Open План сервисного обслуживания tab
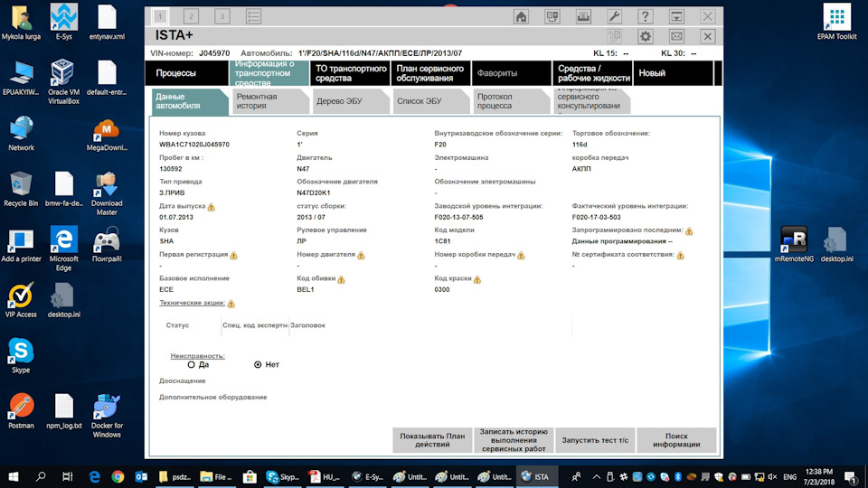Viewport: 868px width, 488px height. pyautogui.click(x=430, y=73)
